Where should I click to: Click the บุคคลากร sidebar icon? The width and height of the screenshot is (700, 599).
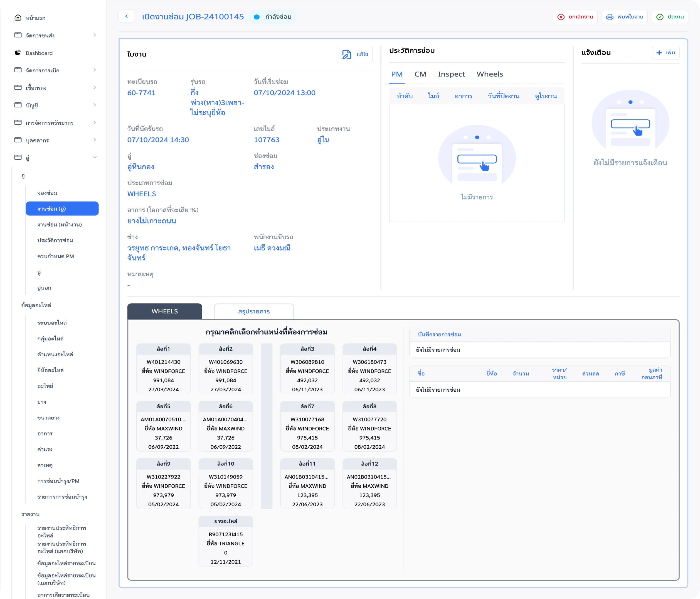[18, 140]
